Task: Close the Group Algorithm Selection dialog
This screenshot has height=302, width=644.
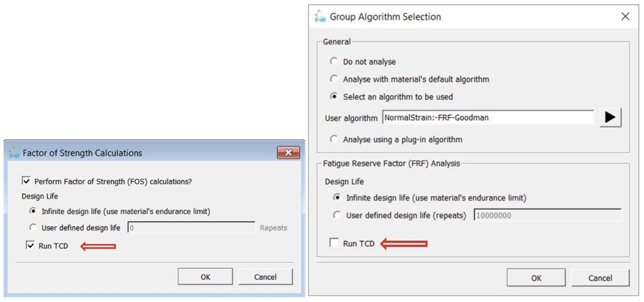Action: coord(625,17)
